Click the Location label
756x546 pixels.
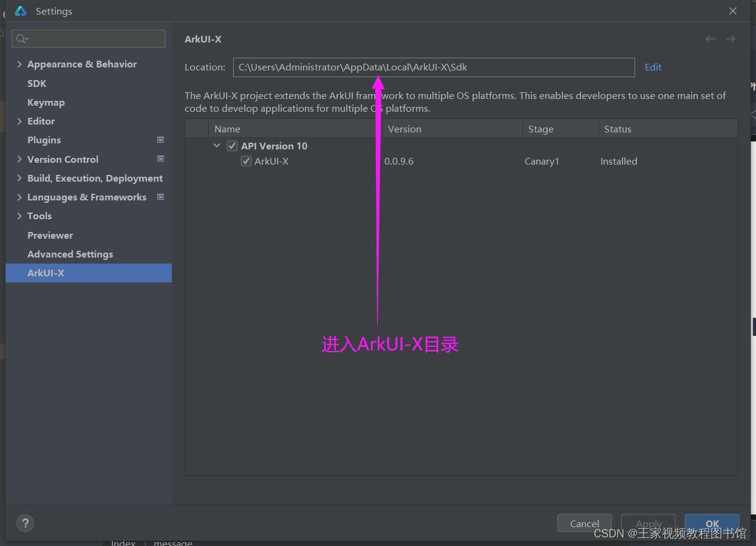click(x=205, y=67)
